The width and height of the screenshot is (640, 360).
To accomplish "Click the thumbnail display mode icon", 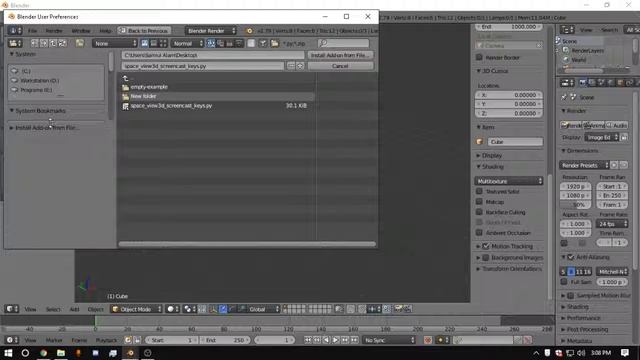I will 163,43.
